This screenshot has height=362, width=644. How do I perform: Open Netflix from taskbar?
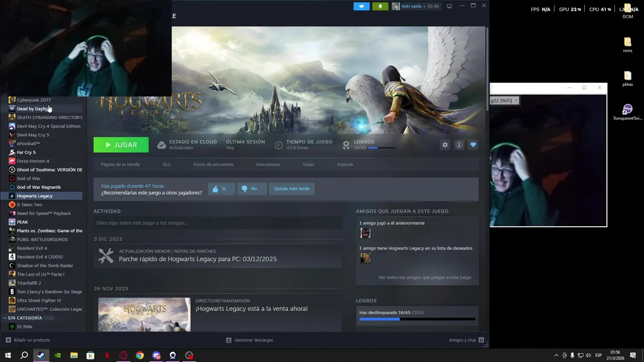coord(107,355)
